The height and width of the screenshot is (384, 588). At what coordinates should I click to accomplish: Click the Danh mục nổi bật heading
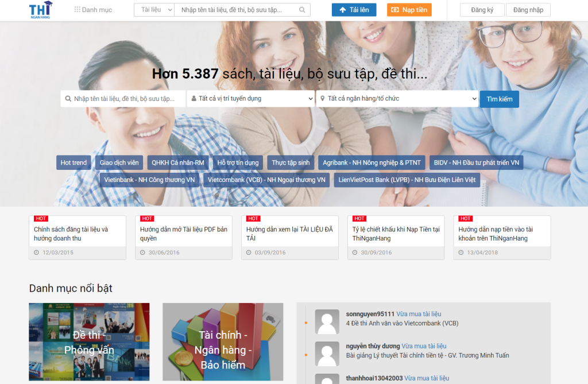coord(71,288)
